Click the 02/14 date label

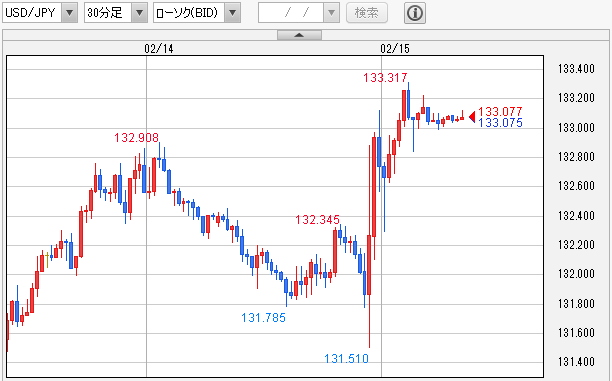(159, 49)
